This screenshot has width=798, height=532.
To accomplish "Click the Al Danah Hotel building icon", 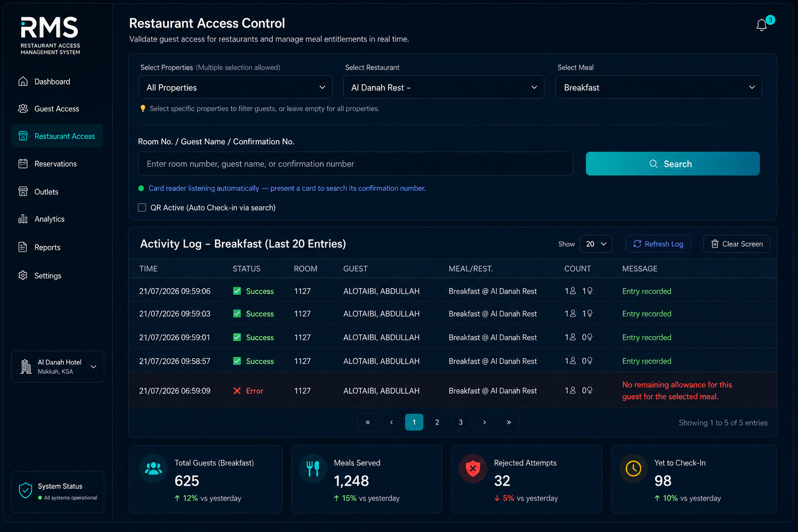I will point(26,366).
